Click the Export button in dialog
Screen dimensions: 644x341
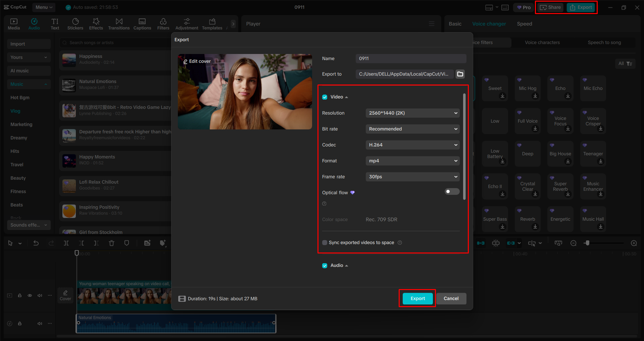(x=417, y=298)
